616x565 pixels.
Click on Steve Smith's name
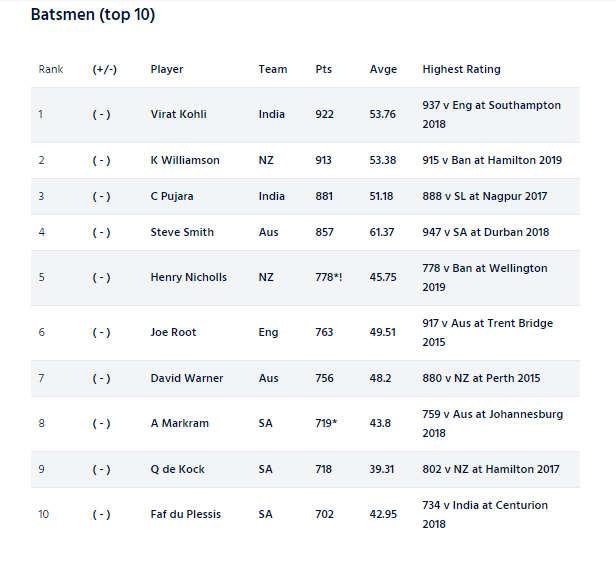182,232
